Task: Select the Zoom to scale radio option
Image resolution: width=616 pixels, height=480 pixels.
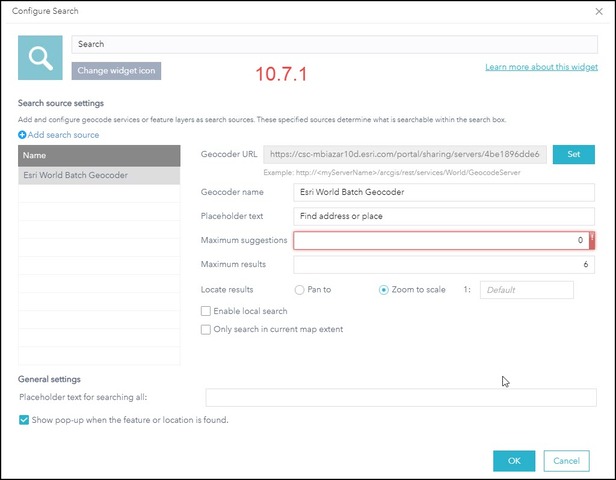Action: 383,290
